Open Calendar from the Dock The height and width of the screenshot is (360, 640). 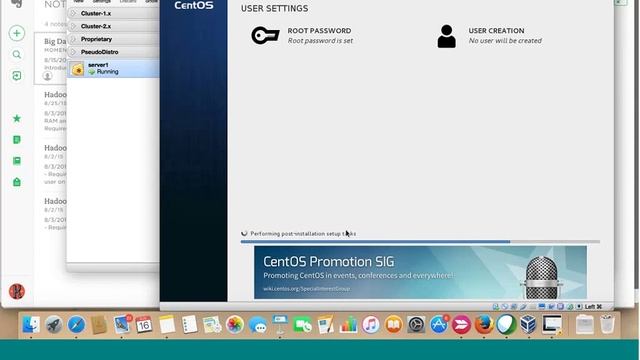coord(144,325)
